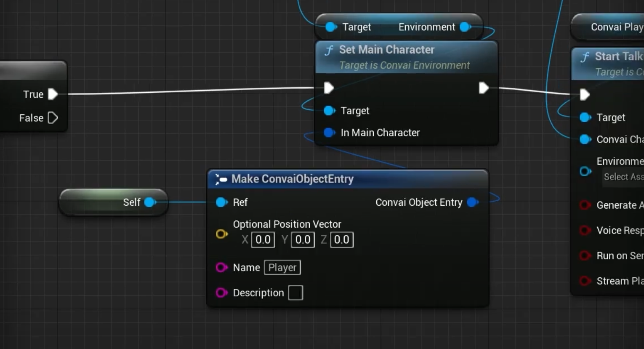
Task: Click the Convai Object Entry output pin
Action: [473, 202]
